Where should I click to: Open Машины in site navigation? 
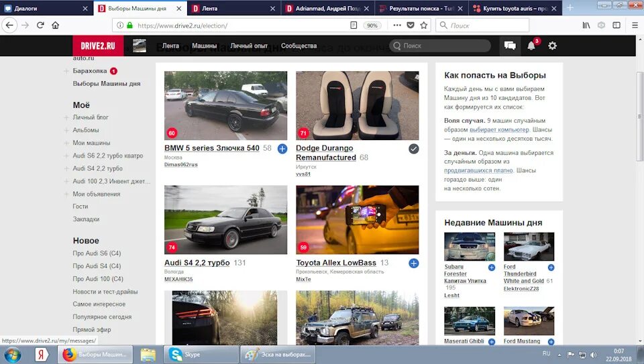(204, 46)
